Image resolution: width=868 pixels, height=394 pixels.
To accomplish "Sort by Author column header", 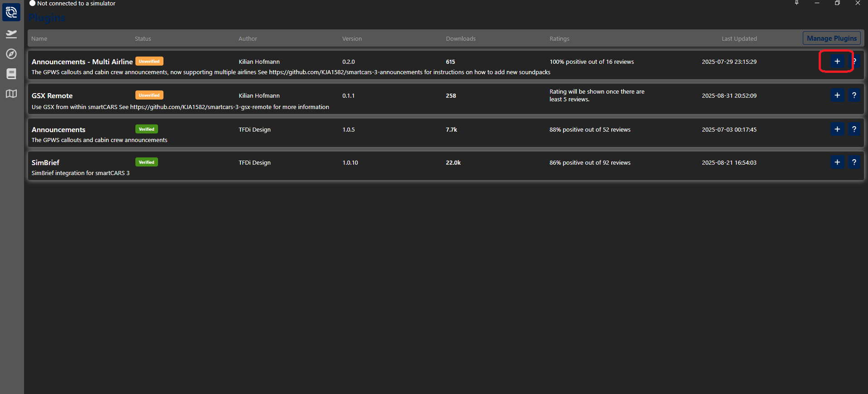I will [x=248, y=39].
